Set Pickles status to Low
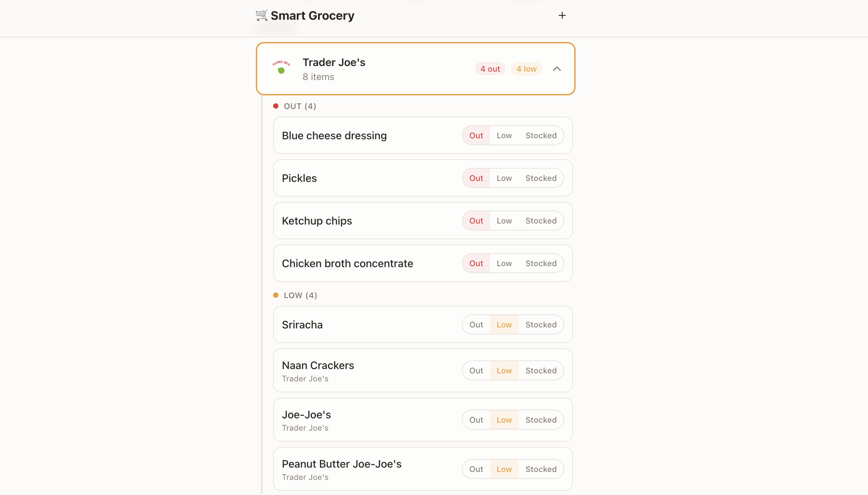Viewport: 868px width, 495px height. [504, 178]
